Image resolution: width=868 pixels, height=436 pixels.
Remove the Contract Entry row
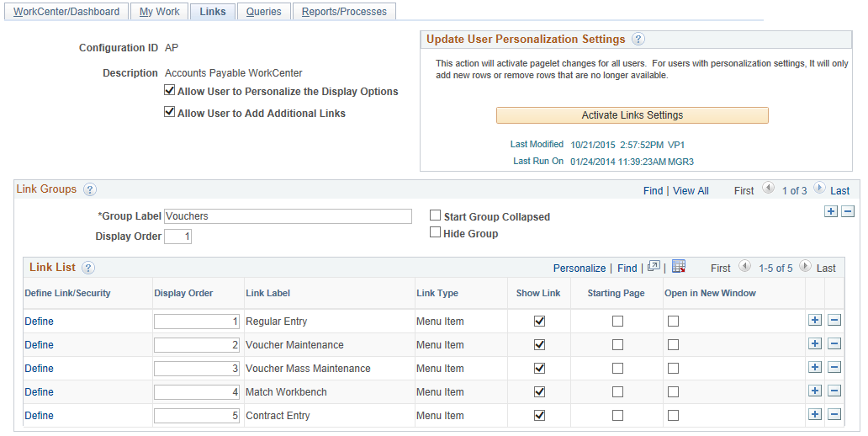[x=834, y=415]
